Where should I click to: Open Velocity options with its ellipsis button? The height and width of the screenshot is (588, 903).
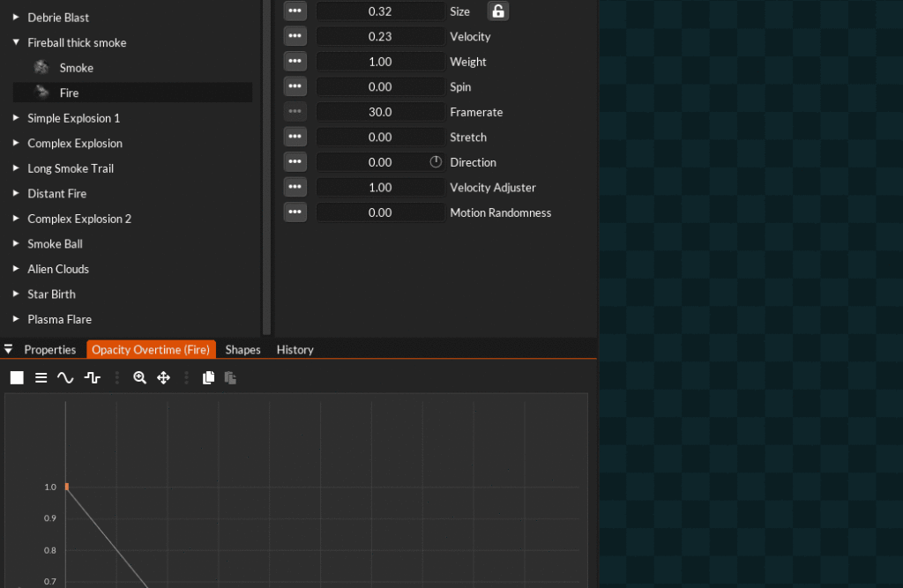[295, 35]
